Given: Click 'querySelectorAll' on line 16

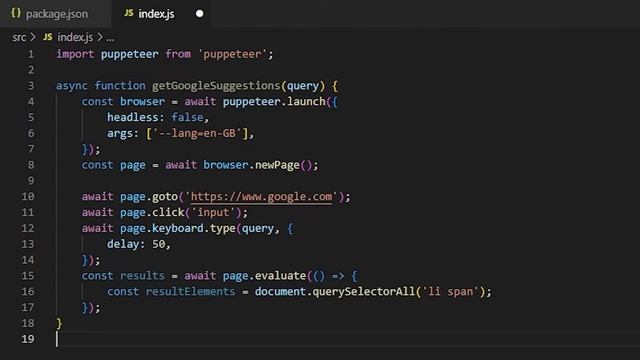Looking at the screenshot, I should (364, 292).
